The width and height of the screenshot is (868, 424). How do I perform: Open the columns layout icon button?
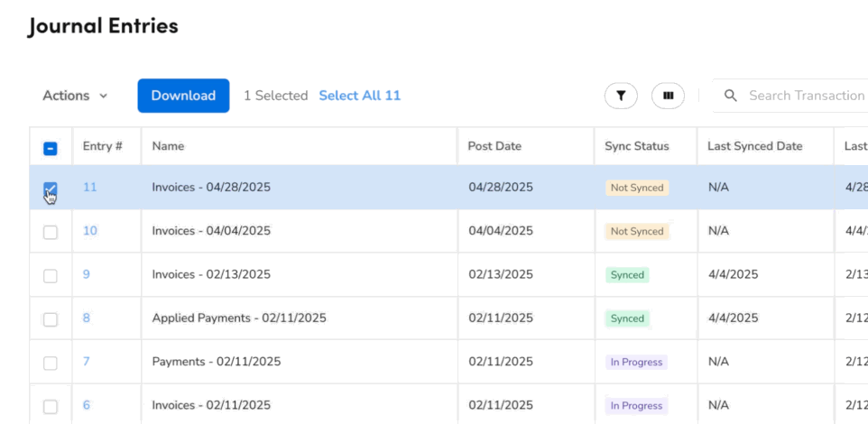coord(669,96)
